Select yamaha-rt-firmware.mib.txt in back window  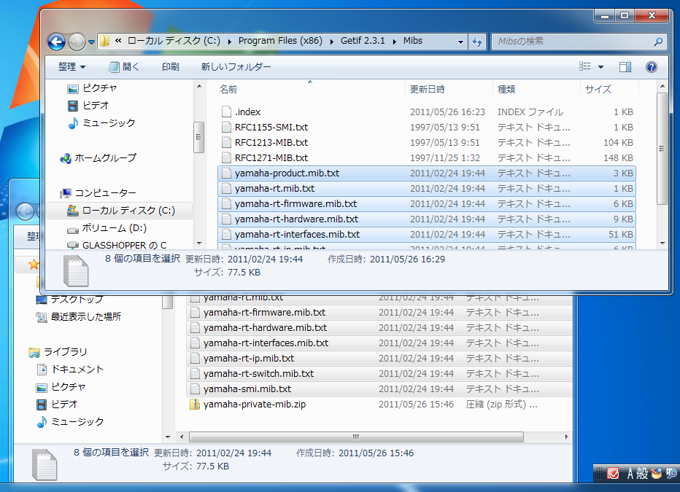tap(379, 312)
